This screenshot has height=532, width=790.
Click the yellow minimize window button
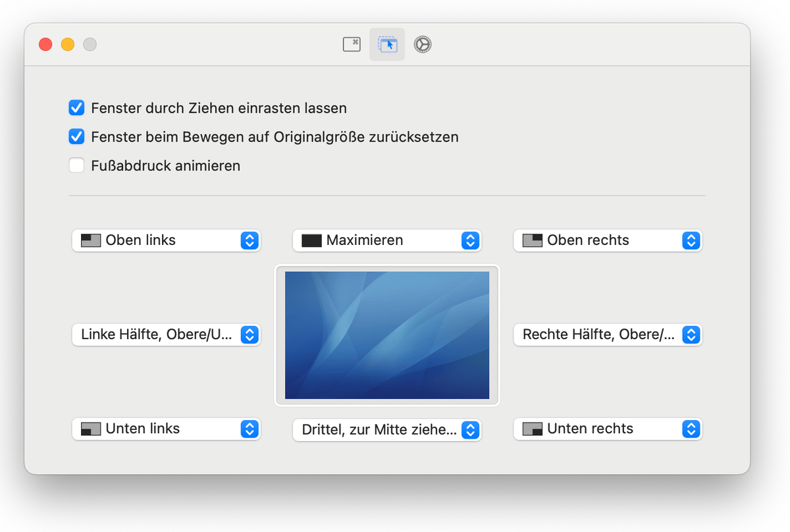tap(68, 45)
